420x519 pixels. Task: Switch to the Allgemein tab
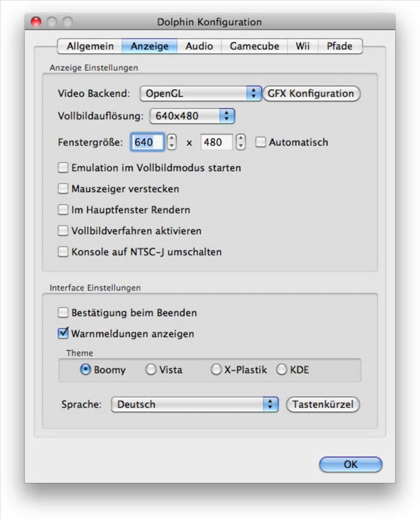tap(90, 46)
